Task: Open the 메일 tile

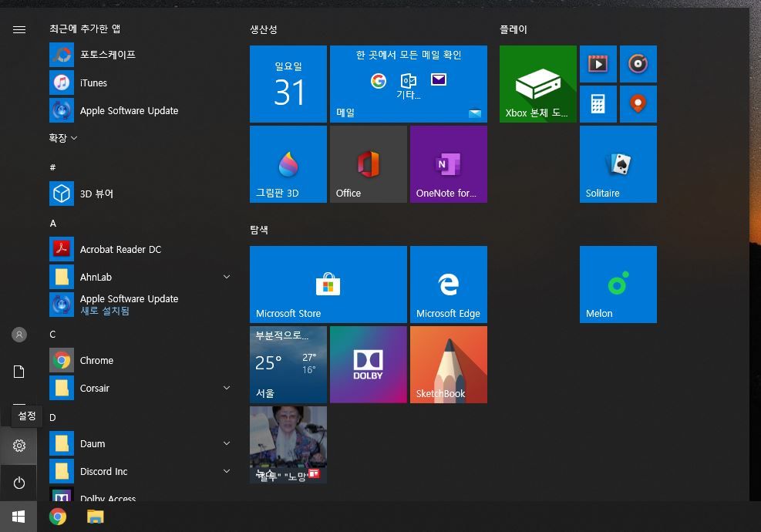Action: (x=409, y=84)
